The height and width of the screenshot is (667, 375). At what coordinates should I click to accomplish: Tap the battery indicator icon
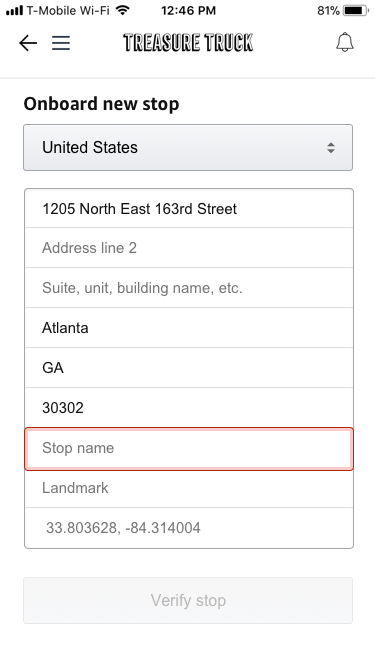356,10
